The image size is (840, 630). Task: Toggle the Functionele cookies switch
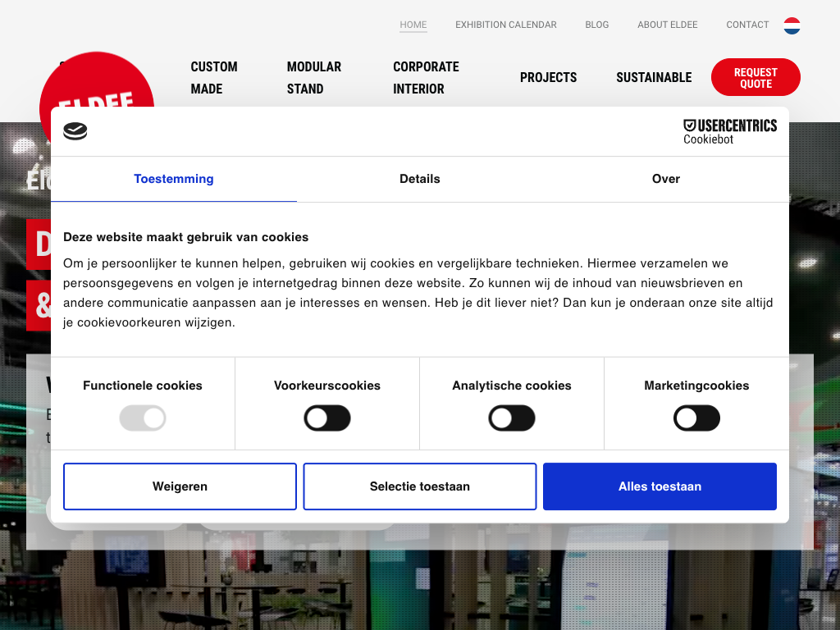click(143, 418)
